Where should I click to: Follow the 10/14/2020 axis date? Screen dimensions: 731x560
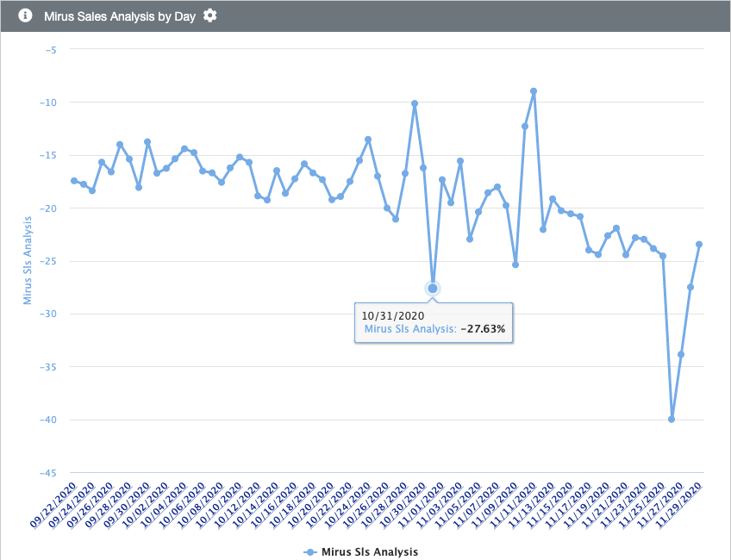click(255, 506)
